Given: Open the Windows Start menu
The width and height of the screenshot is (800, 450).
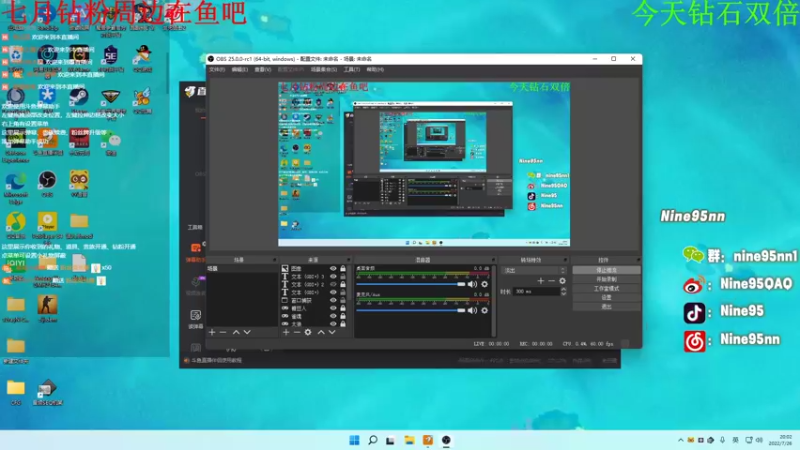Looking at the screenshot, I should click(354, 440).
